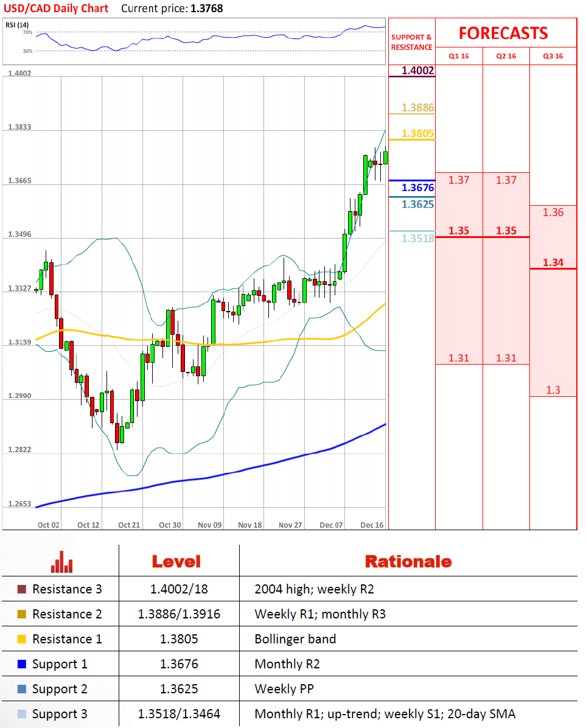Viewport: 586px width, 728px height.
Task: Click the 1.3833 price axis label
Action: (19, 127)
